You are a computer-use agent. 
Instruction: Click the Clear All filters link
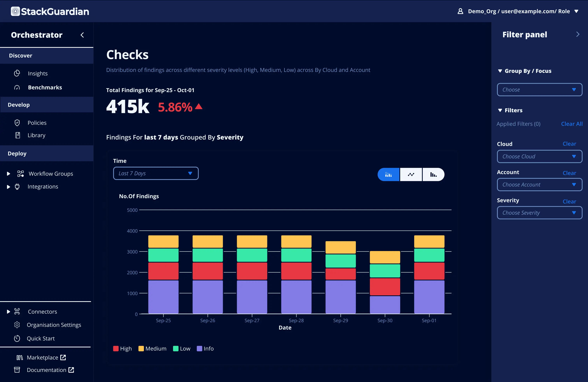[x=571, y=124]
